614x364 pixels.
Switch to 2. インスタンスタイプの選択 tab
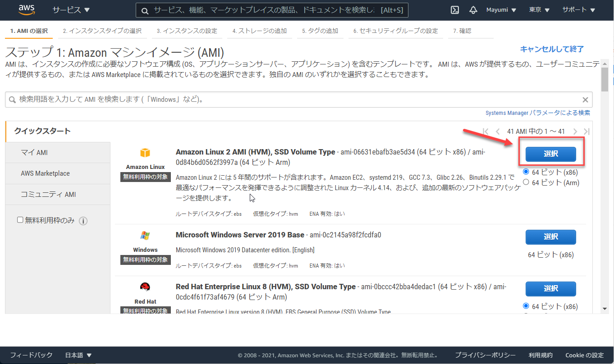click(x=102, y=31)
